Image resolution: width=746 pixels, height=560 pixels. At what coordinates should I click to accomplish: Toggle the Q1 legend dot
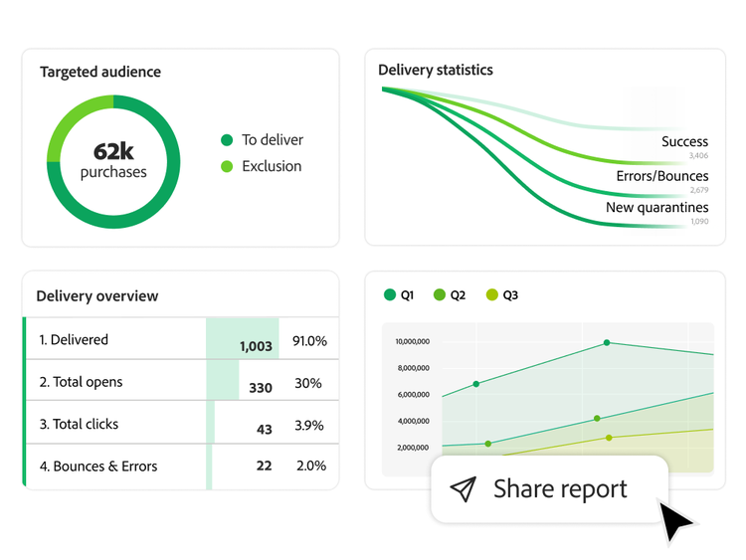pyautogui.click(x=389, y=295)
